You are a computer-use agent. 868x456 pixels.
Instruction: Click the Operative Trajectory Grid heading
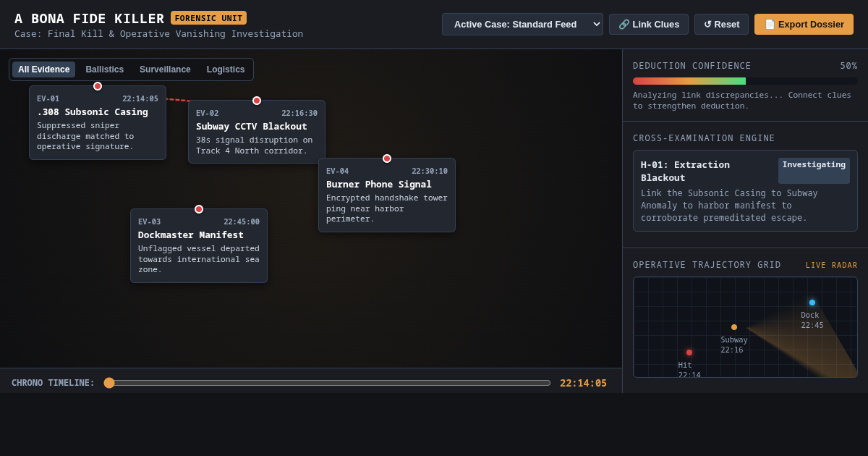707,265
